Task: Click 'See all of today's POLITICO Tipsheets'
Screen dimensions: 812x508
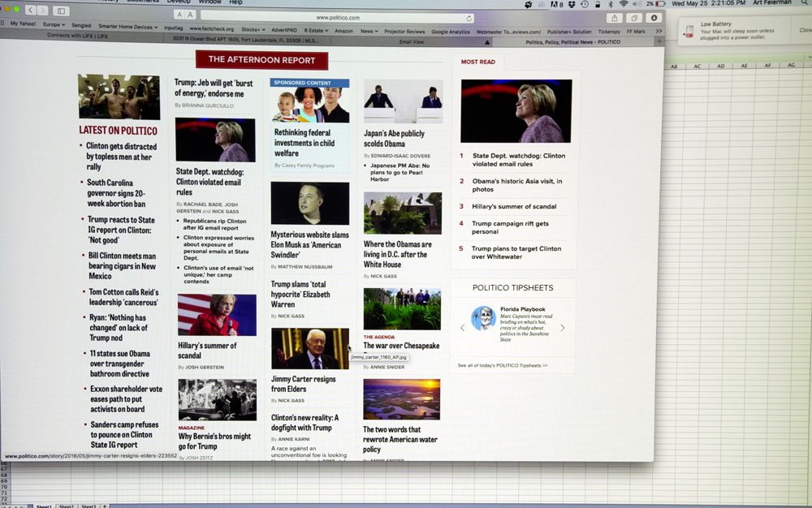Action: pos(503,365)
